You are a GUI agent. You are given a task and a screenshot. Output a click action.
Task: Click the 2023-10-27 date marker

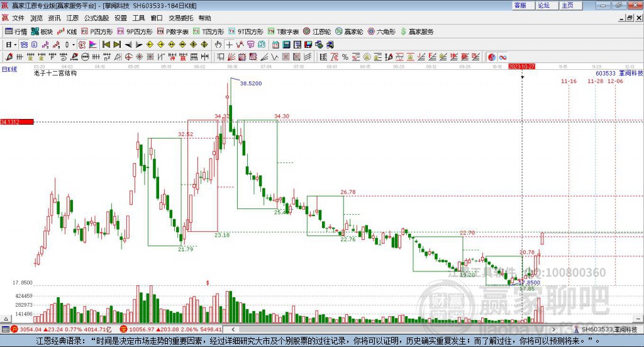[521, 66]
